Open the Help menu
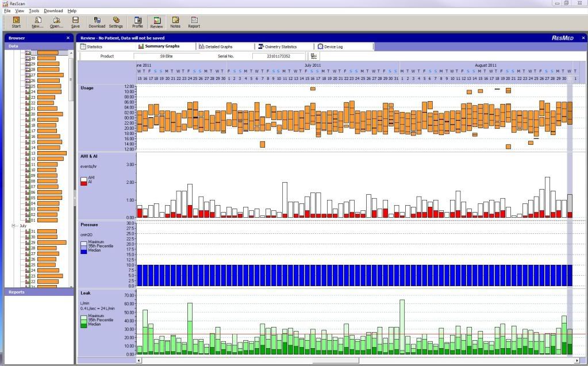 coord(72,11)
